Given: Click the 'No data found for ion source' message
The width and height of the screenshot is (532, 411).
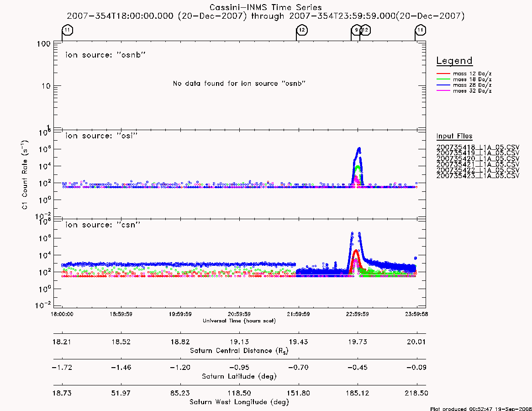Looking at the screenshot, I should coord(239,84).
